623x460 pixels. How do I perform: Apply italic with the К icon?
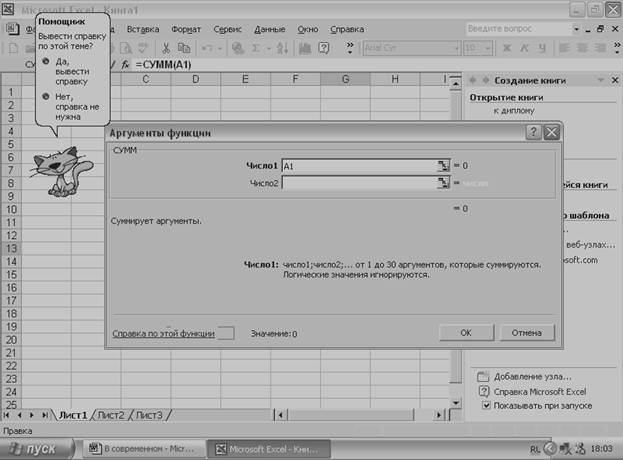pos(524,48)
